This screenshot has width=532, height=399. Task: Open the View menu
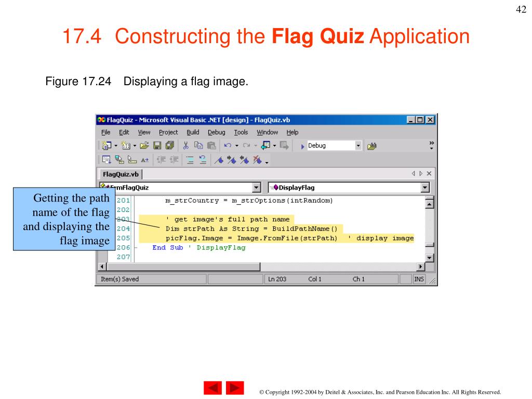[144, 132]
